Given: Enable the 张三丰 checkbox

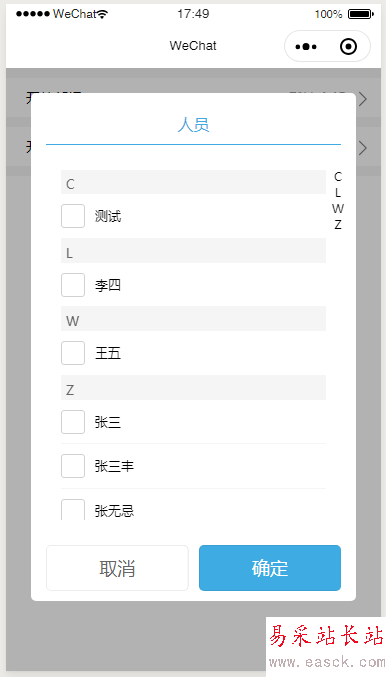Looking at the screenshot, I should tap(73, 466).
